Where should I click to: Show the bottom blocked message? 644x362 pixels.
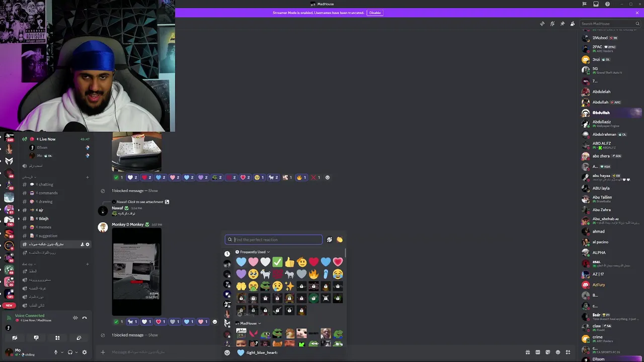153,335
